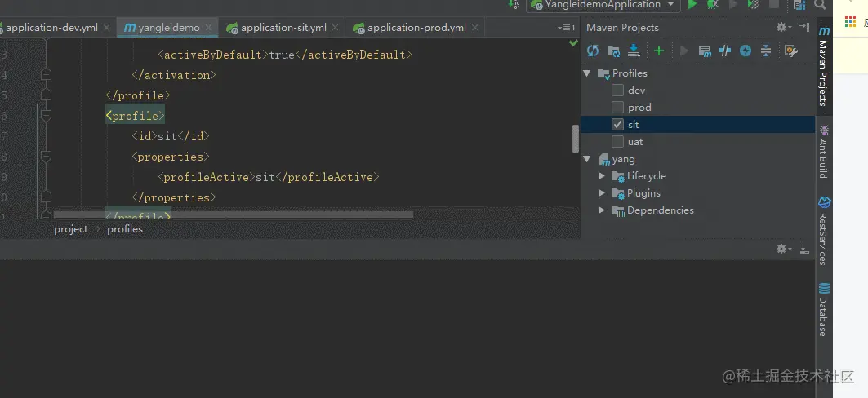Image resolution: width=868 pixels, height=398 pixels.
Task: Click the editor horizontal scrollbar
Action: (x=234, y=214)
